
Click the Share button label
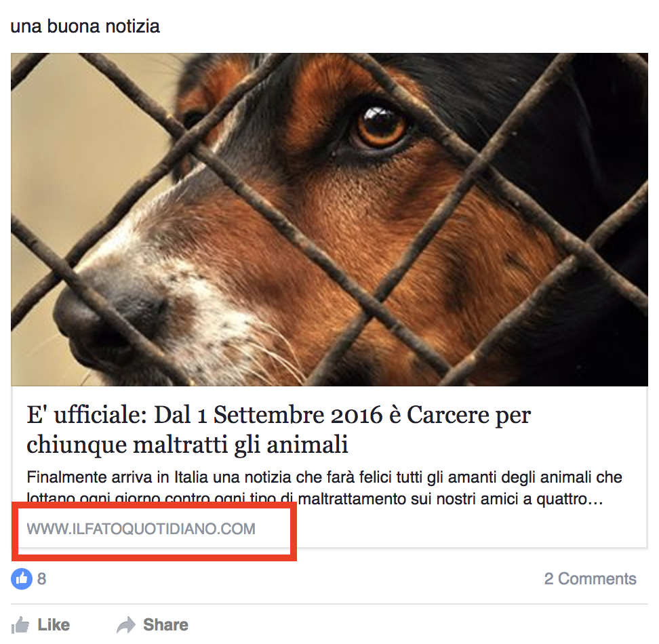click(x=165, y=624)
